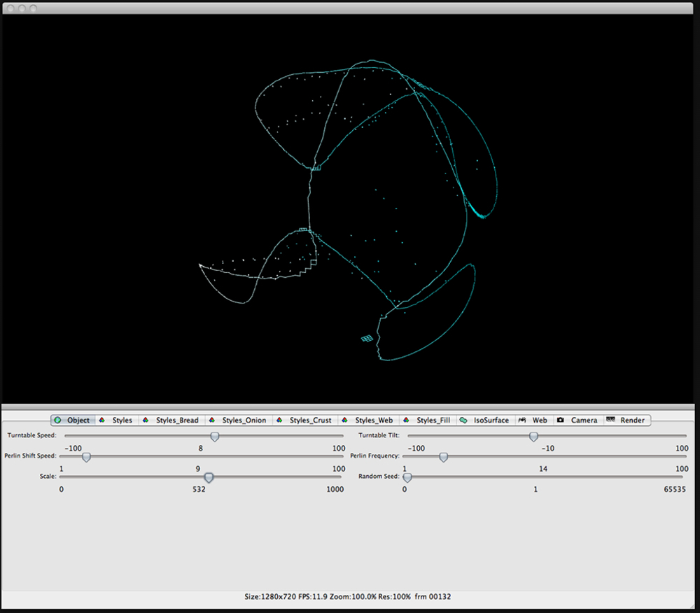Screen dimensions: 700x613
Task: Click the Perlin Shift Speed slider handle
Action: [x=87, y=457]
